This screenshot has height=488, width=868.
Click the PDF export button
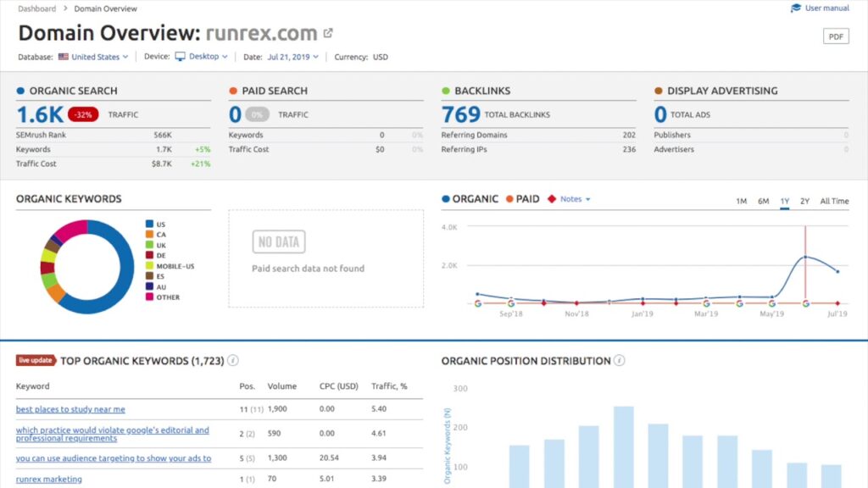(x=836, y=36)
